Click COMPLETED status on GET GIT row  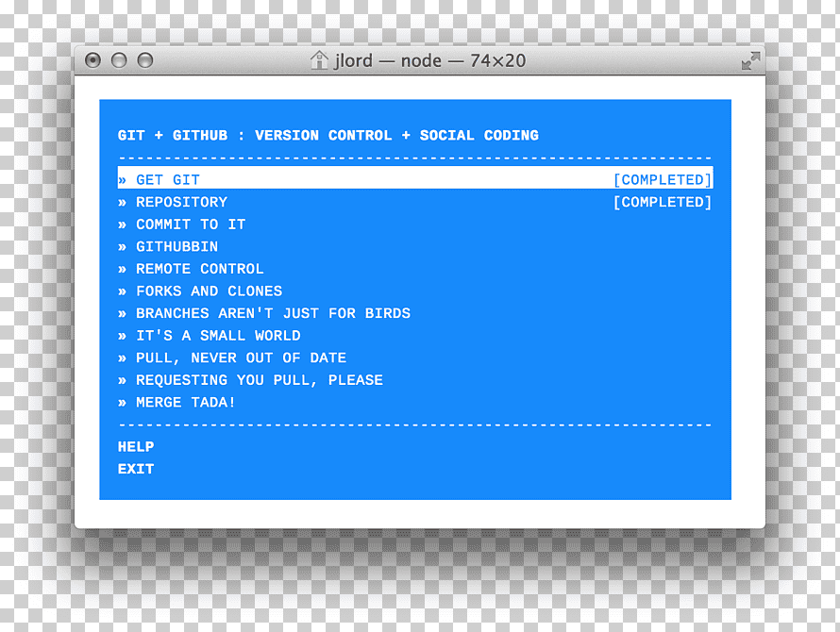[663, 180]
